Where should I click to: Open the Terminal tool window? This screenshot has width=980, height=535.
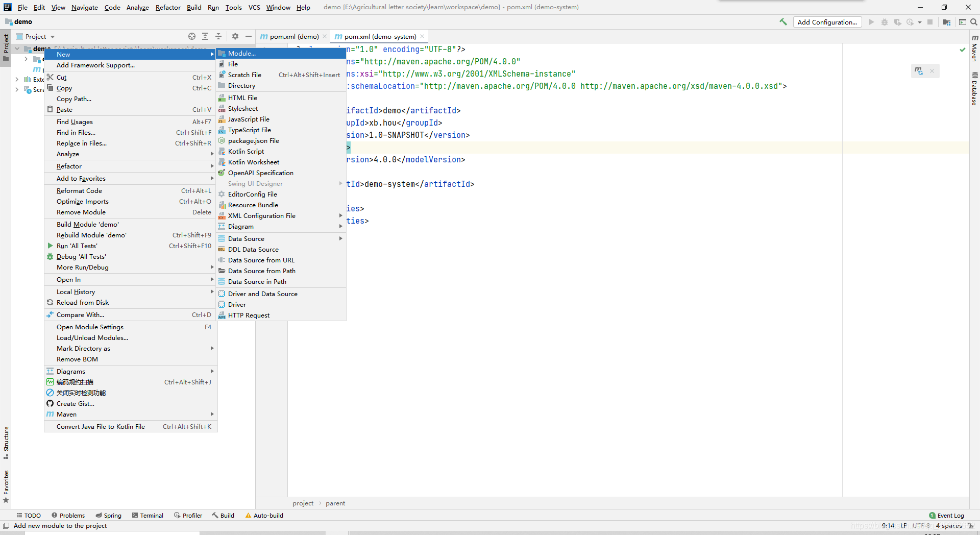pos(148,515)
